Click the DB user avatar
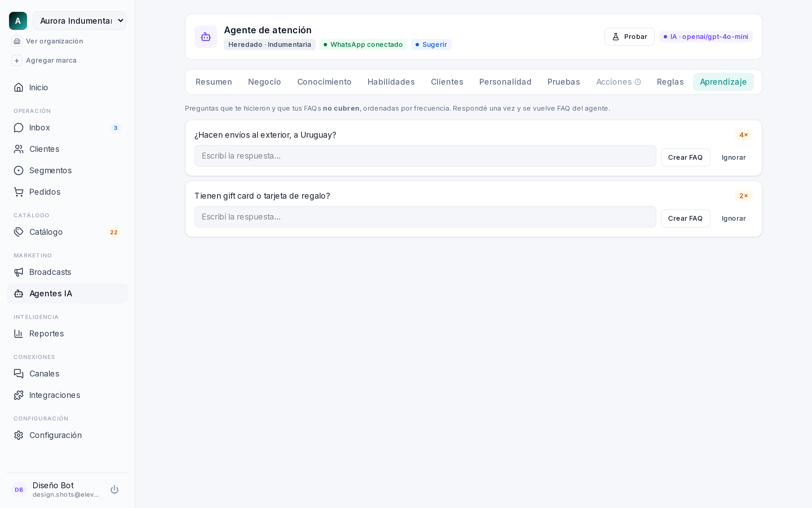Viewport: 812px width, 508px height. pos(19,490)
